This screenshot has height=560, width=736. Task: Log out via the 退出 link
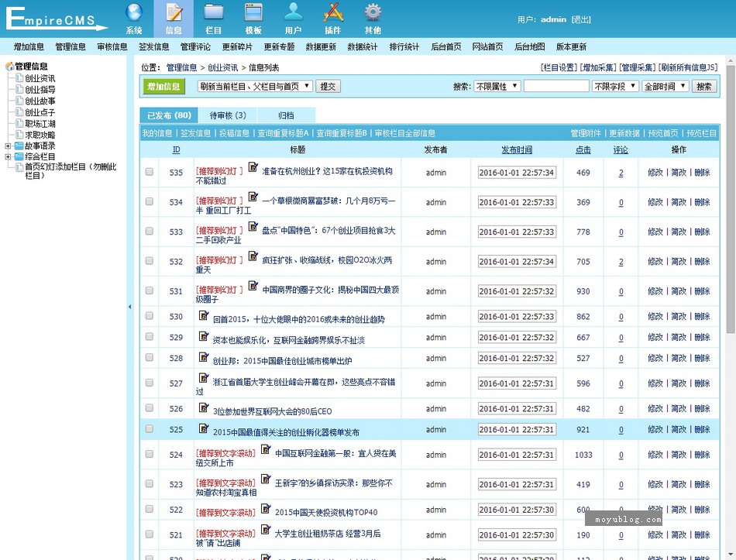click(x=581, y=19)
